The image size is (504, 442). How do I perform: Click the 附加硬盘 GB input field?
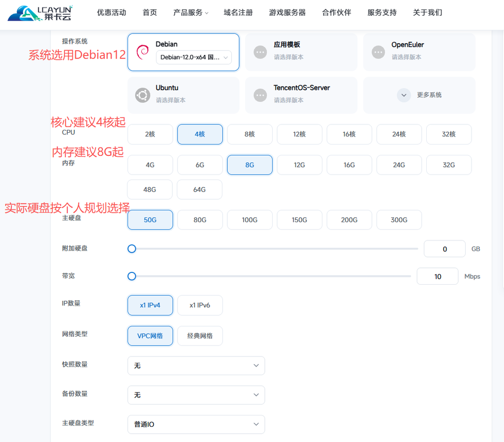tap(444, 249)
